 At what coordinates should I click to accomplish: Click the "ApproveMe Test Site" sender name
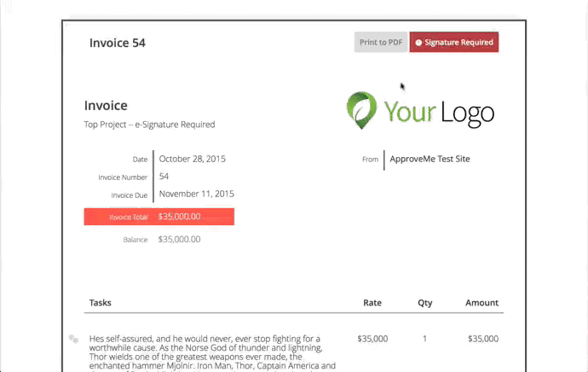(x=429, y=159)
